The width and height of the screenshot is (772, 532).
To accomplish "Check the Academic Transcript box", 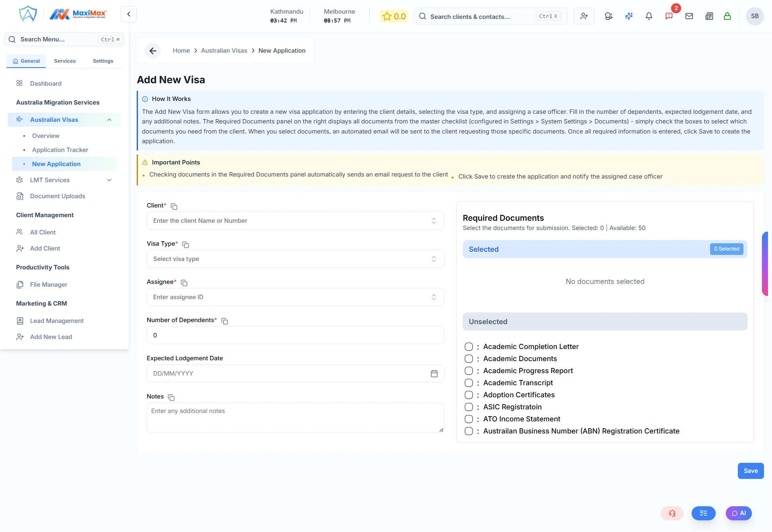I will point(469,383).
